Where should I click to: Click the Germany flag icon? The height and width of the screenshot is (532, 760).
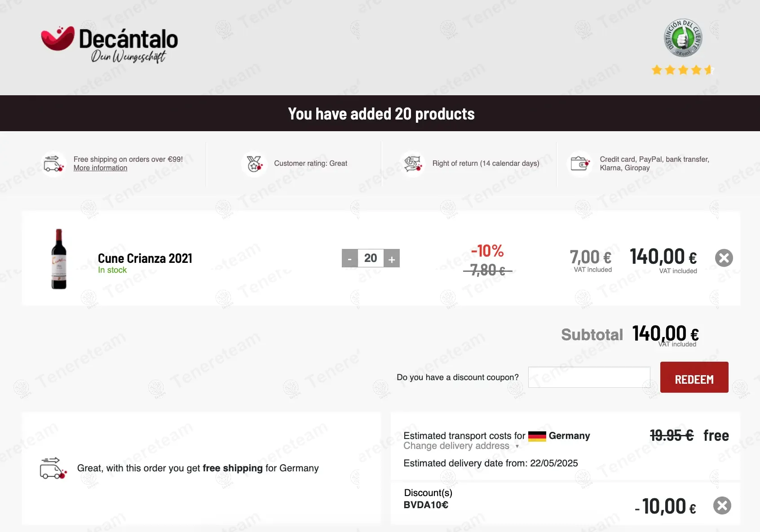point(537,436)
